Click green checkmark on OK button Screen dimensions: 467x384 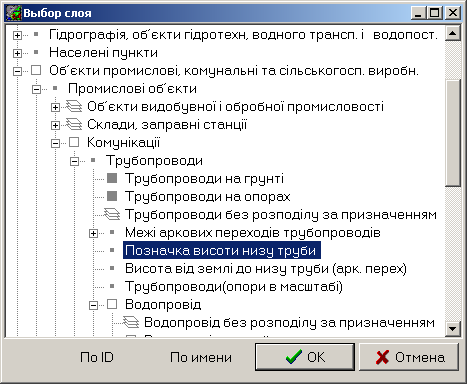coord(294,357)
